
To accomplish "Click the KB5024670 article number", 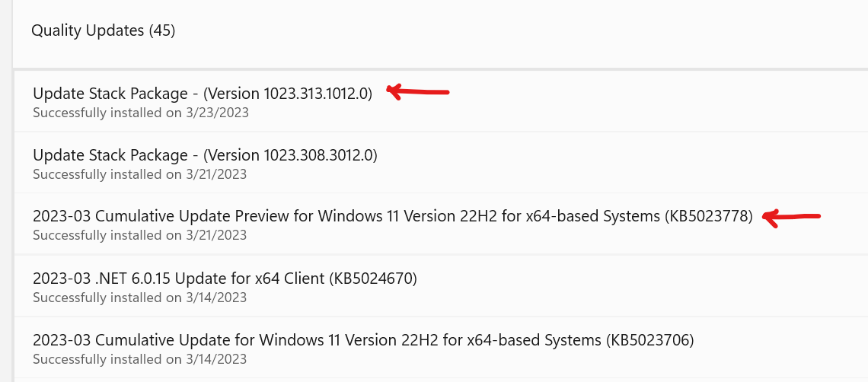I will point(373,278).
